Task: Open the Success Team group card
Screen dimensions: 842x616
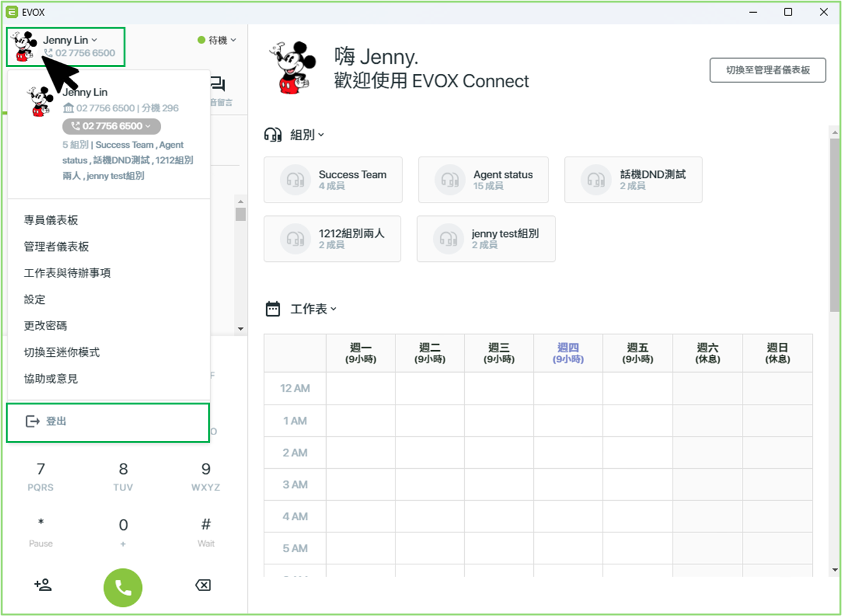Action: click(333, 180)
